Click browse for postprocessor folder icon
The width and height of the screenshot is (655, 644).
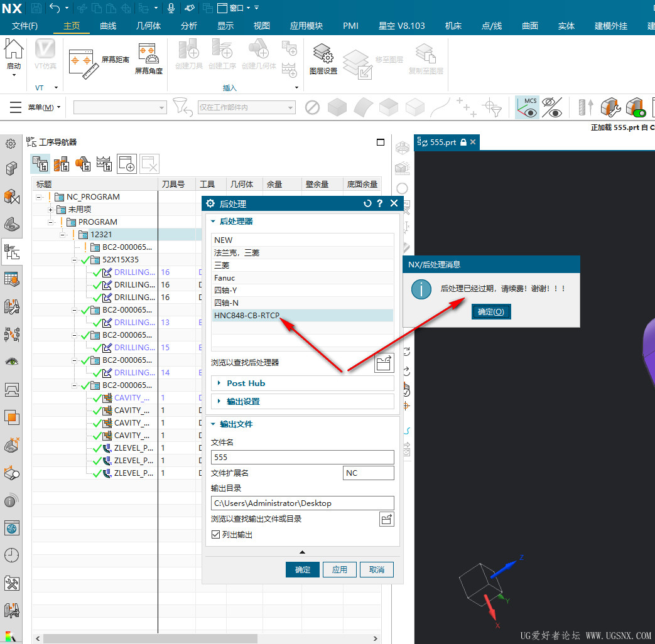(x=384, y=363)
